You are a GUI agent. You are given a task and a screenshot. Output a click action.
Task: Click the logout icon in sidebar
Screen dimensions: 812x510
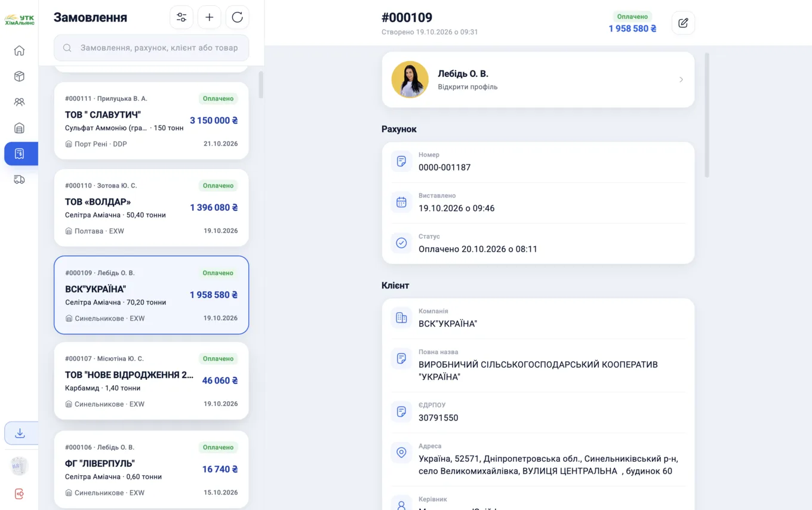coord(19,494)
